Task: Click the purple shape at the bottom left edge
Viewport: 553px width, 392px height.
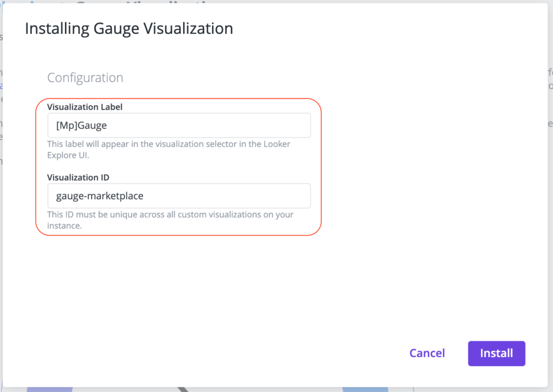Action: point(49,389)
